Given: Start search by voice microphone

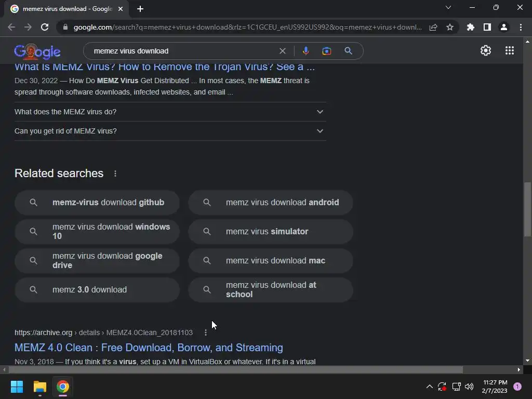Looking at the screenshot, I should [x=305, y=51].
